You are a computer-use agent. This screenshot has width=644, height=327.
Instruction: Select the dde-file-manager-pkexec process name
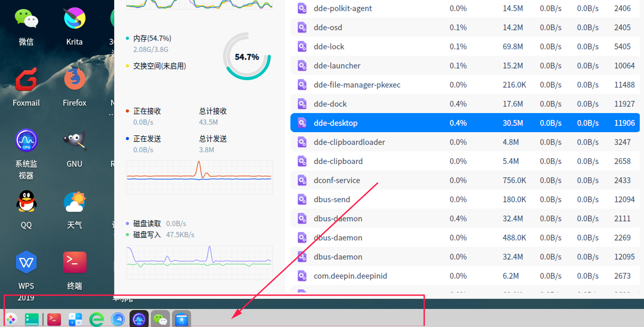click(357, 85)
